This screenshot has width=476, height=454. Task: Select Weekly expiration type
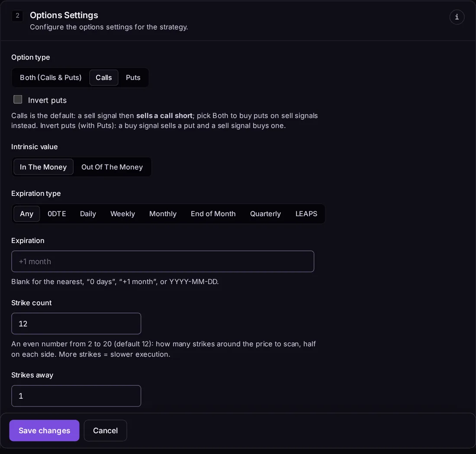[122, 214]
